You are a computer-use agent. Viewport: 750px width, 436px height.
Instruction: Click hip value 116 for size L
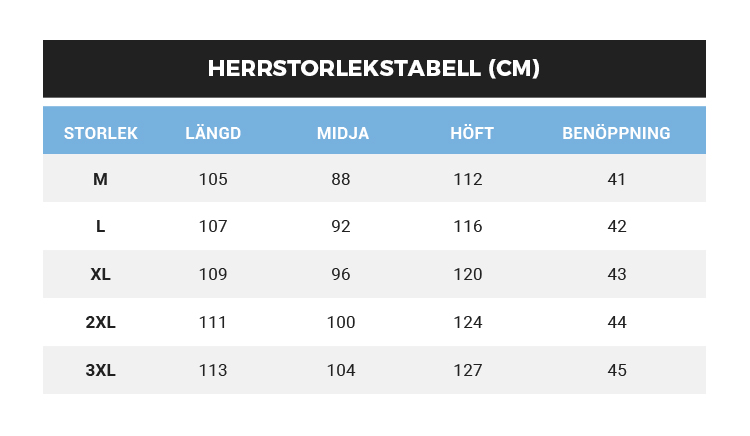[467, 227]
